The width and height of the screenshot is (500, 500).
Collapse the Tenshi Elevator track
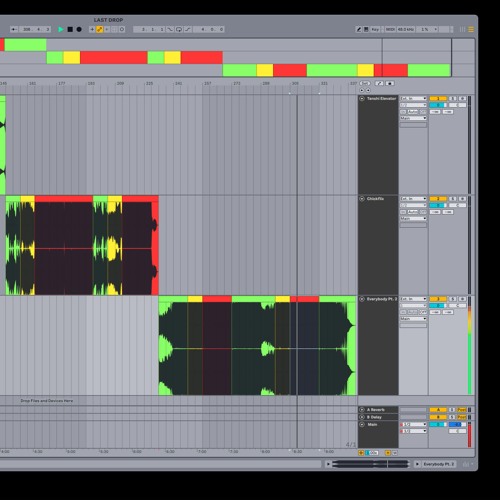[x=362, y=99]
